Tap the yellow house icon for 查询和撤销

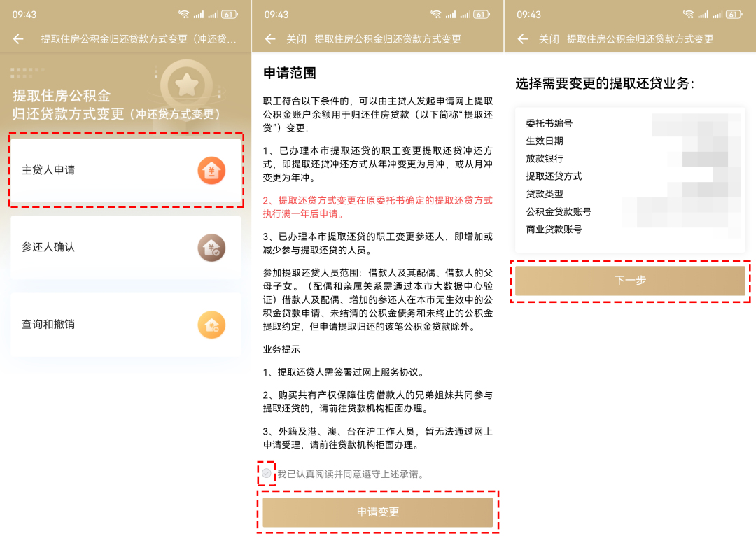[211, 325]
